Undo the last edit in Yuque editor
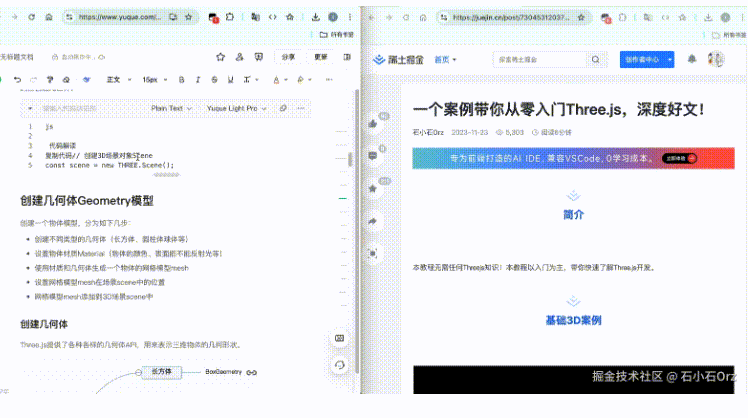 (x=18, y=80)
